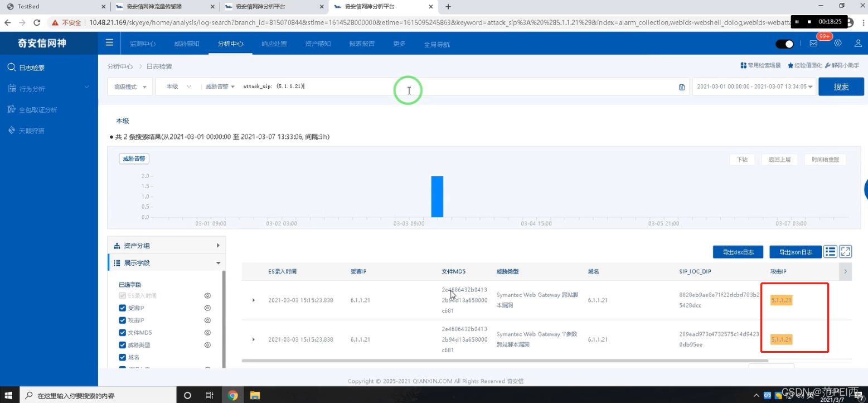The image size is (868, 403).
Task: Click the 日志检索 magnifier icon in the sidebar
Action: point(11,68)
